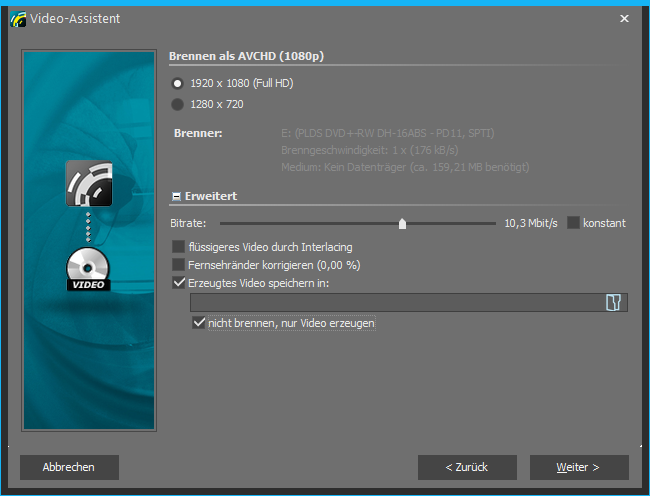The height and width of the screenshot is (496, 650).
Task: Collapse the Erweitert section
Action: tap(177, 197)
